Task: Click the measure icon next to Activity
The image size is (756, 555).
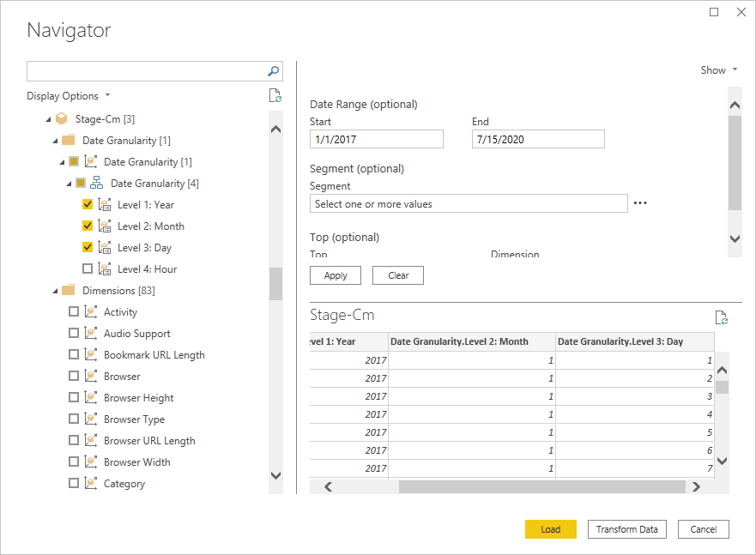Action: [91, 311]
